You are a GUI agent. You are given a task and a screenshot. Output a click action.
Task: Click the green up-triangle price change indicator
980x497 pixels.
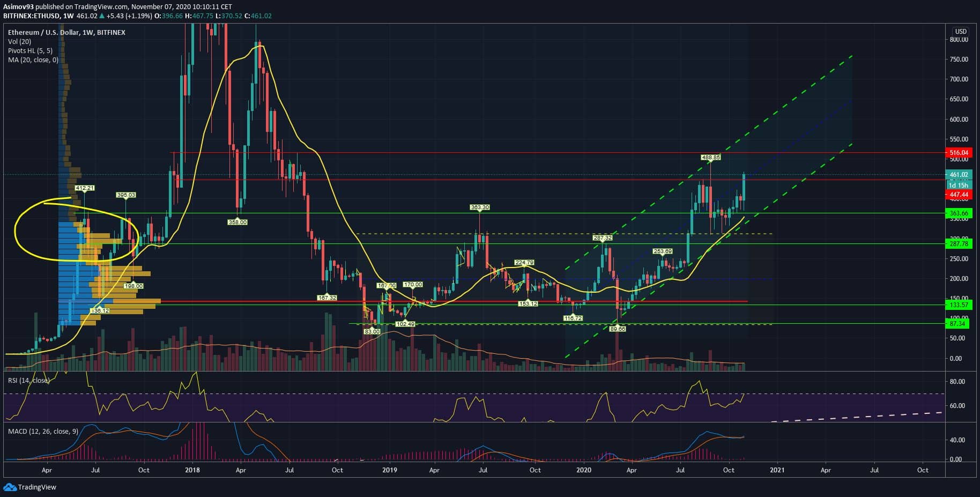coord(102,16)
